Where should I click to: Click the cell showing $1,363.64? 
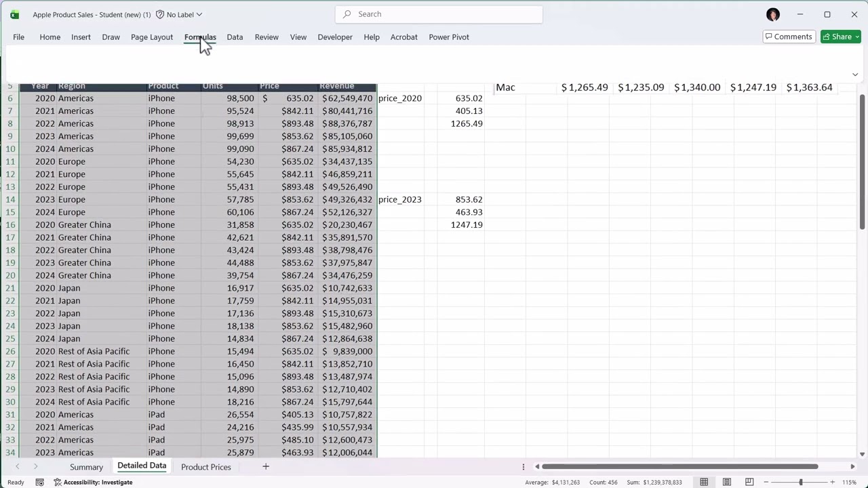point(809,87)
